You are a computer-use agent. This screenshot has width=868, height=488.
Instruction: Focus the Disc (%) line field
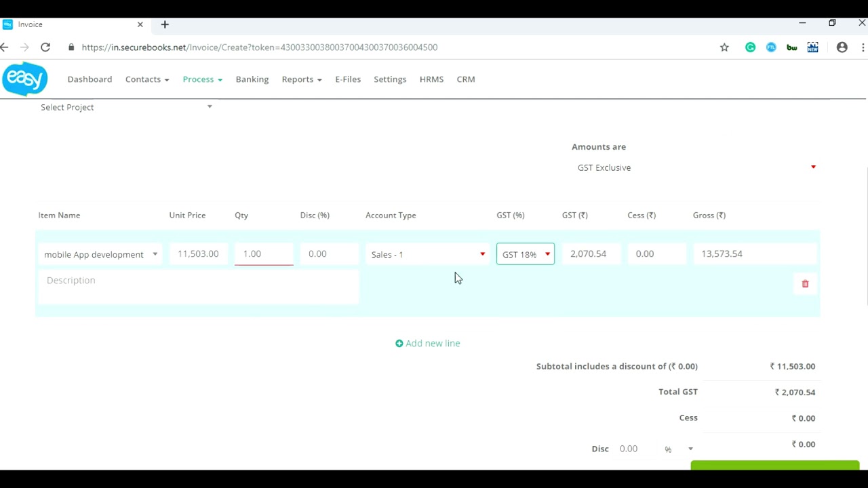[x=329, y=253]
